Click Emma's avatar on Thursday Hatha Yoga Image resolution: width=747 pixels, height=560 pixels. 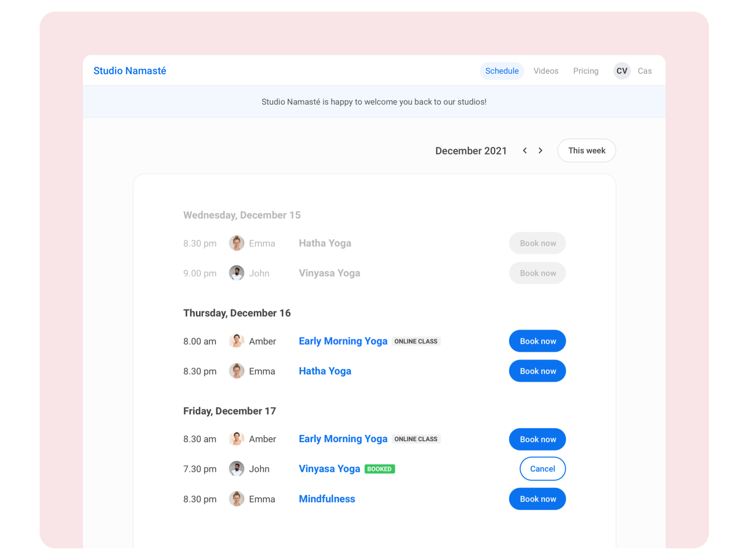pyautogui.click(x=236, y=371)
